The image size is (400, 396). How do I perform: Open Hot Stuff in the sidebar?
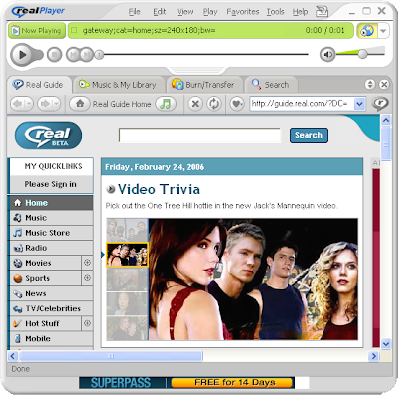click(46, 324)
